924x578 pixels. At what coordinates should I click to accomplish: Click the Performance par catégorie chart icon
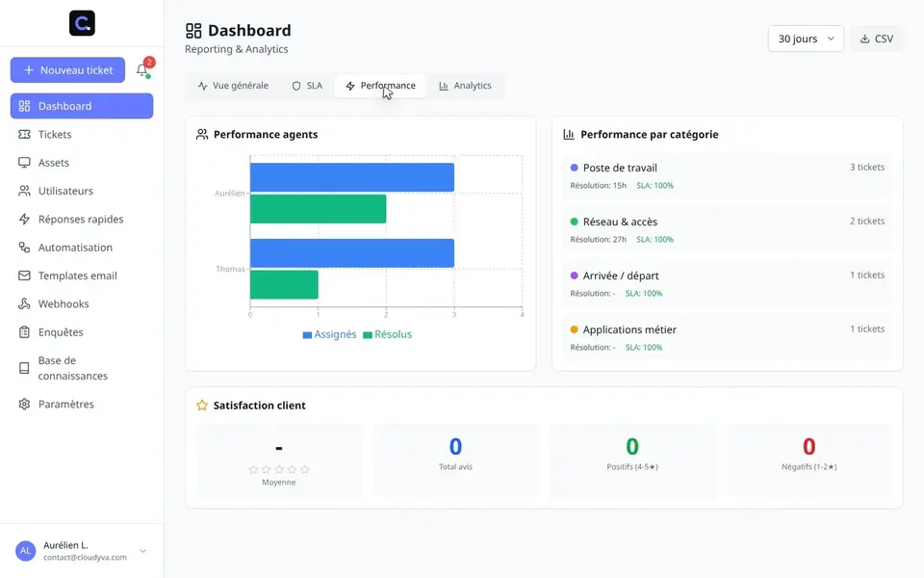[x=569, y=135]
